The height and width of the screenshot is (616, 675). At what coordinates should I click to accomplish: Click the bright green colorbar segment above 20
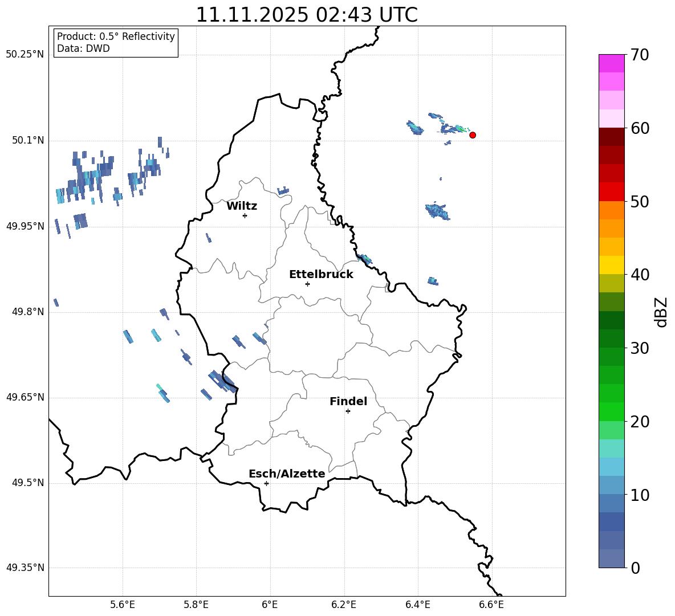coord(611,411)
